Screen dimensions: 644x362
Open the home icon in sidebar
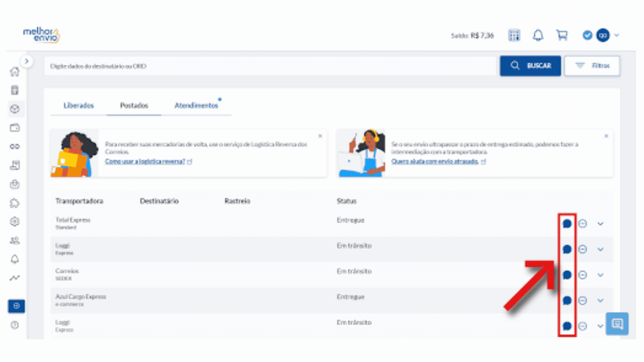click(15, 71)
